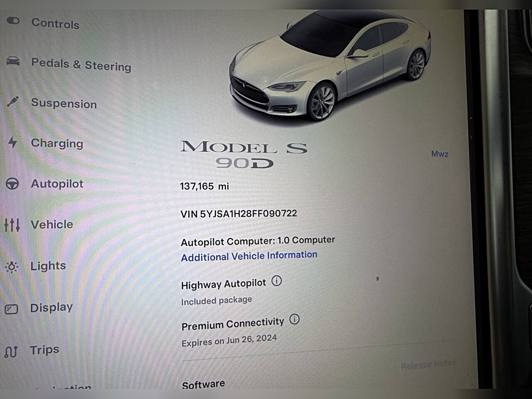The image size is (532, 399).
Task: Tap the Display screen icon
Action: [x=11, y=309]
